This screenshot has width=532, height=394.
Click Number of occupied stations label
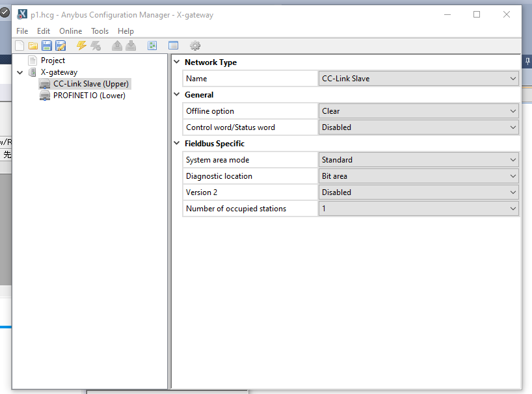coord(236,209)
